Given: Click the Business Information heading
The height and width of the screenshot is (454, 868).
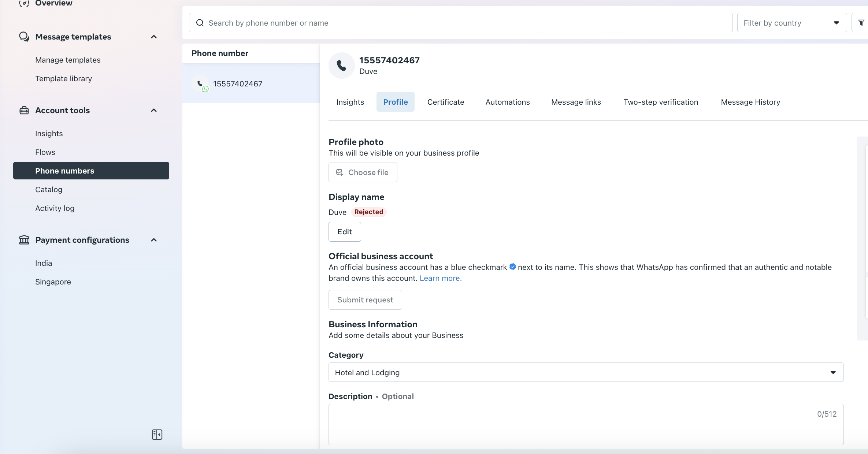Looking at the screenshot, I should [373, 324].
